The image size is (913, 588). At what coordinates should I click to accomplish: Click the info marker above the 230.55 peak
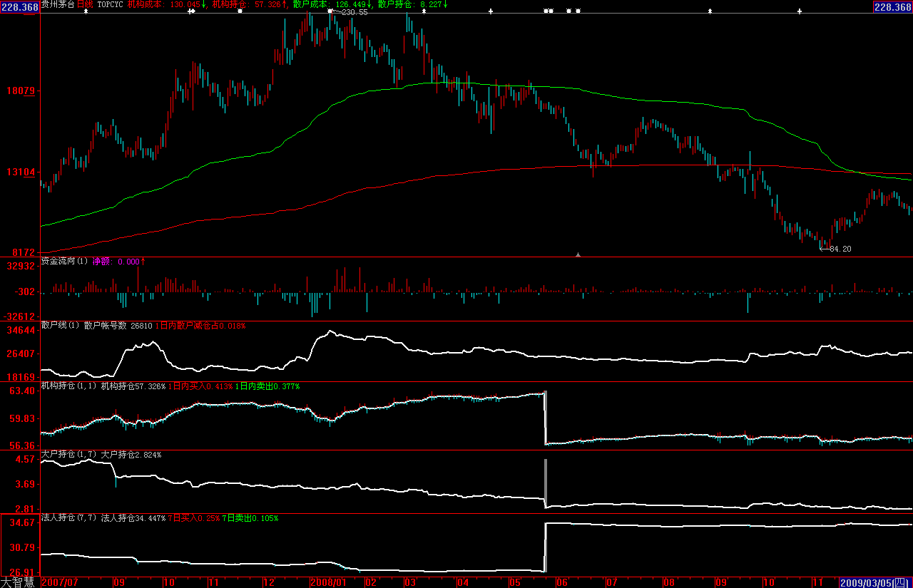pyautogui.click(x=330, y=11)
